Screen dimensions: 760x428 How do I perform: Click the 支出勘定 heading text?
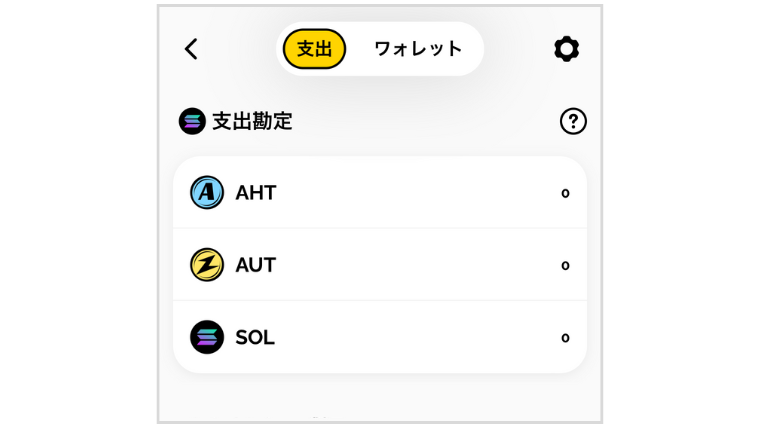(x=253, y=121)
